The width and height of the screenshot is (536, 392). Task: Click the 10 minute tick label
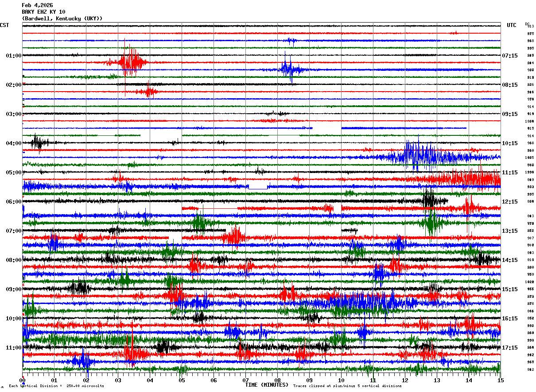[x=341, y=380]
